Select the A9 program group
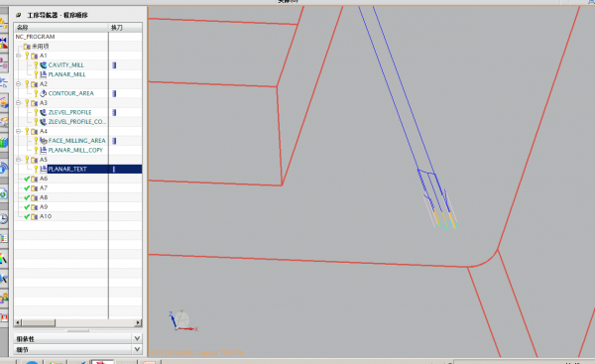 [44, 207]
